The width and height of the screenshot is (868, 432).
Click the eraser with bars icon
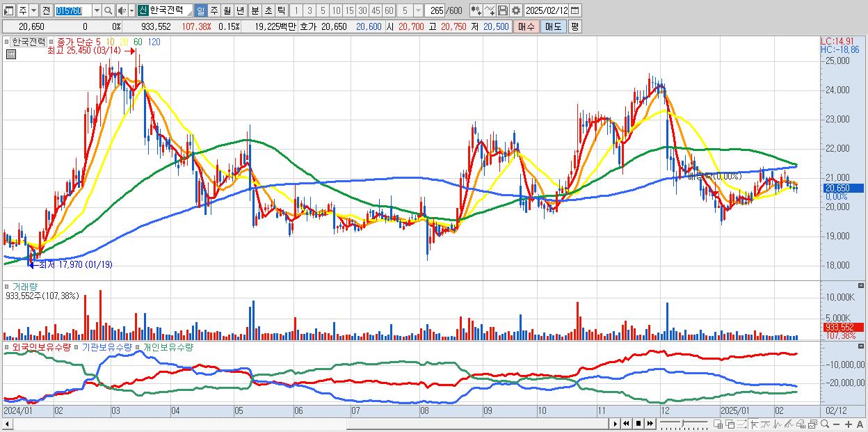801,424
